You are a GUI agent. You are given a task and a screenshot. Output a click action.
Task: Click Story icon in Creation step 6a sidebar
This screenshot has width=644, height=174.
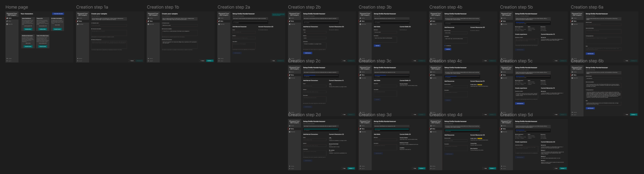pyautogui.click(x=573, y=21)
